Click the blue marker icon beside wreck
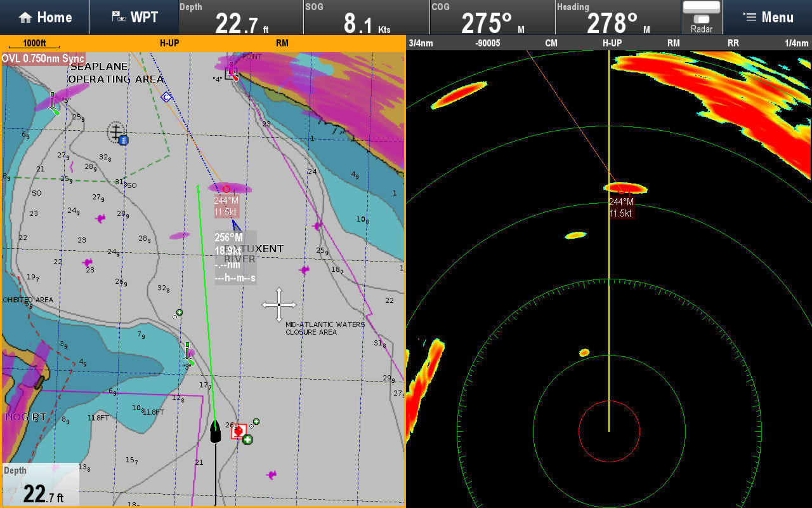Screen dimensions: 812x508 pos(124,140)
